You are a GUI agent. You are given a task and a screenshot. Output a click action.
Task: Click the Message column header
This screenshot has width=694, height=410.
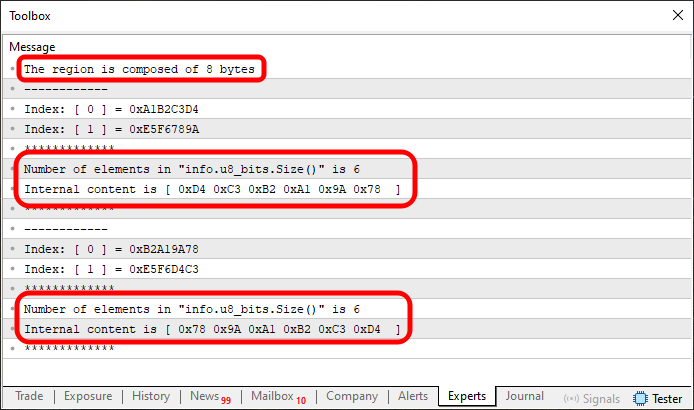point(32,47)
